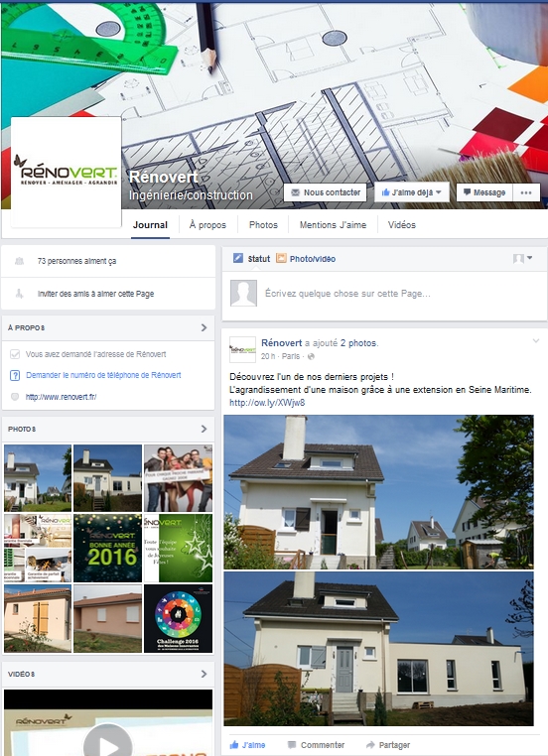Open the http://ow.ly/XWjw8 link
Image resolution: width=548 pixels, height=756 pixels.
(x=267, y=403)
